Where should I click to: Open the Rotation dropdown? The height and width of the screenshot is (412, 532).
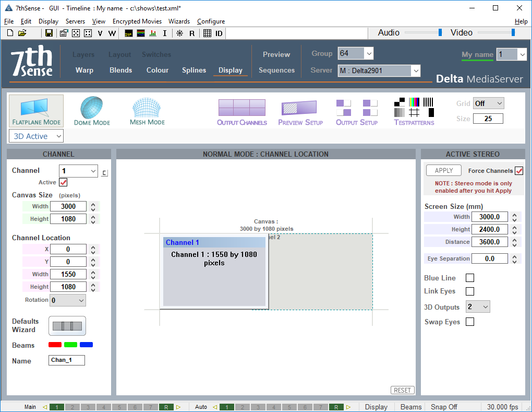pyautogui.click(x=68, y=300)
